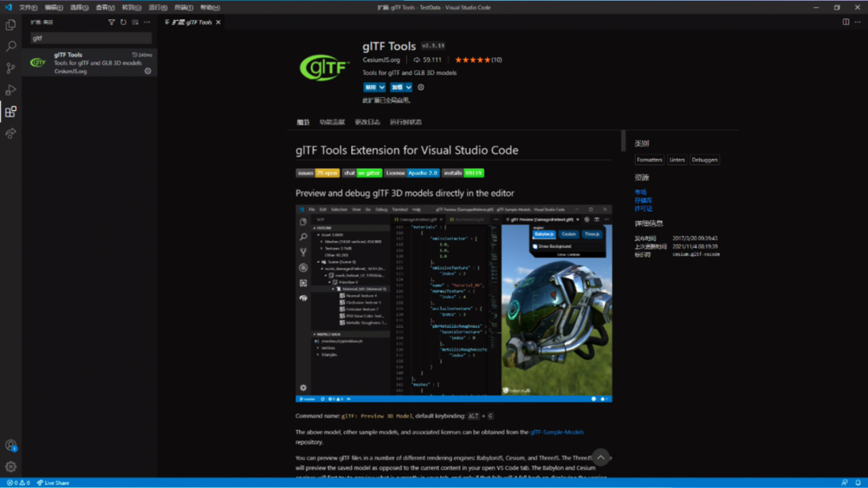Select the Runtime Status tab

[406, 122]
